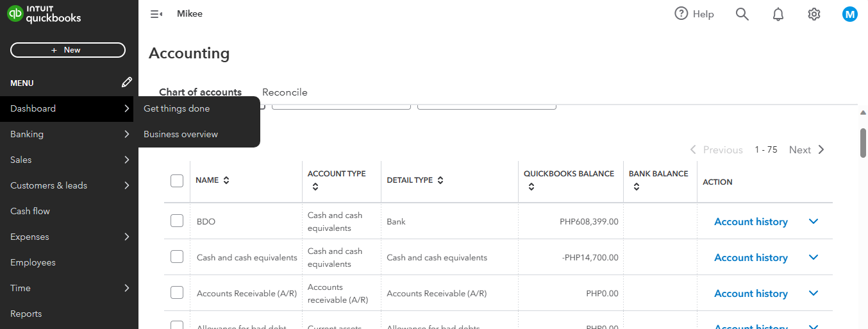Choose Business overview from the flyout
868x329 pixels.
click(x=181, y=134)
